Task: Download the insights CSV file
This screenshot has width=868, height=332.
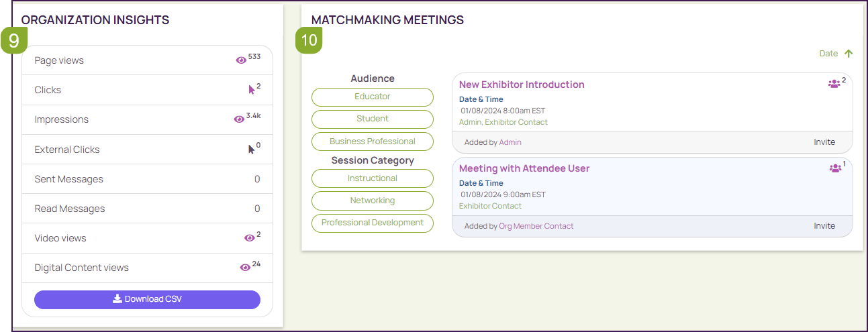Action: (x=147, y=299)
